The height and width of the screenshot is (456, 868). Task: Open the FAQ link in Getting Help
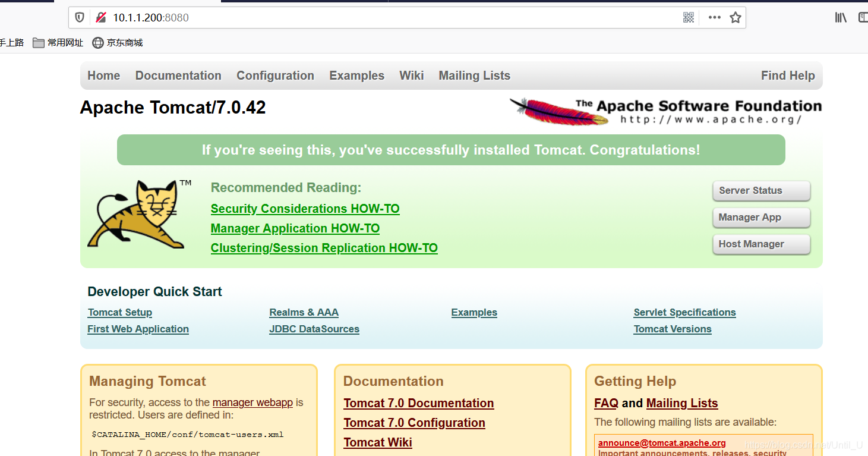click(606, 403)
